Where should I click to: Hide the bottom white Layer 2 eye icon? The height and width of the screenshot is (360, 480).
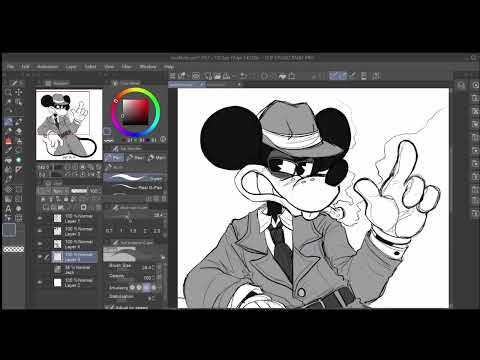(x=40, y=282)
